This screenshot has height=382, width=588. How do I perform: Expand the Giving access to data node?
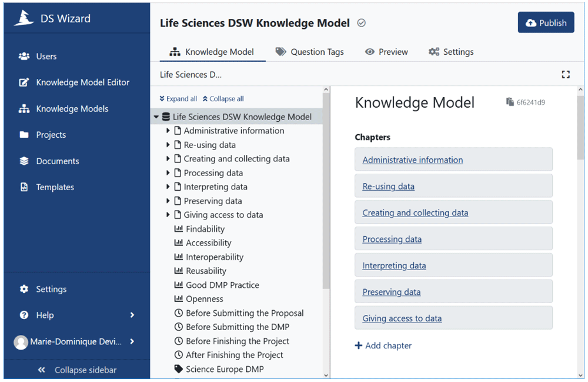pos(168,215)
